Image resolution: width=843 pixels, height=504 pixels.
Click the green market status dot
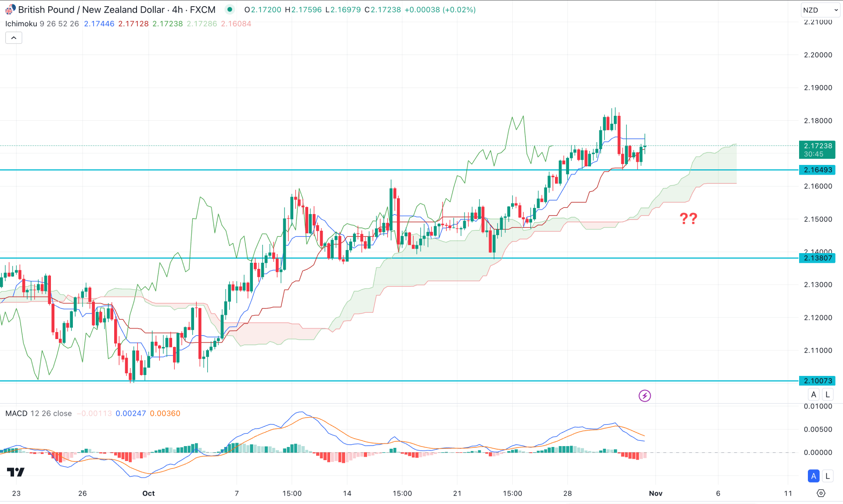click(230, 10)
